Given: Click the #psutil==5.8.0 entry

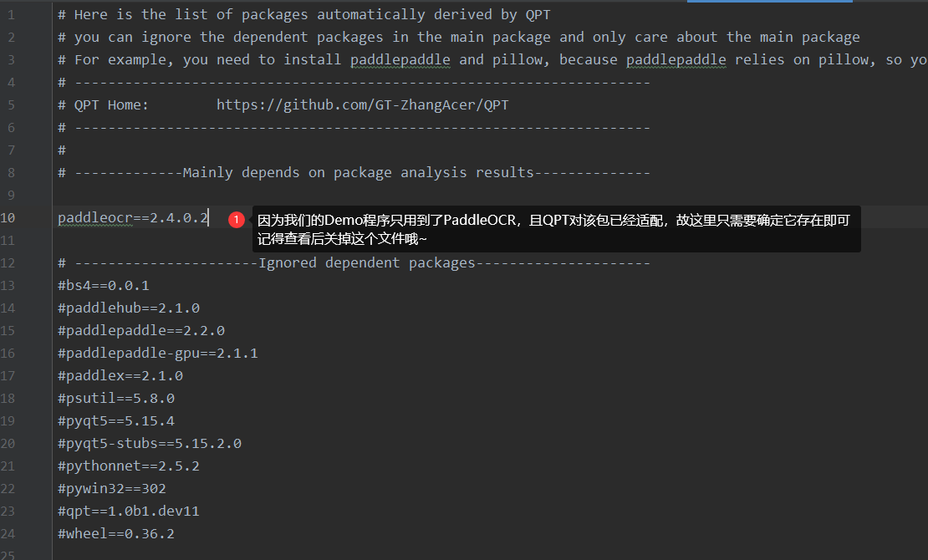Looking at the screenshot, I should [115, 398].
